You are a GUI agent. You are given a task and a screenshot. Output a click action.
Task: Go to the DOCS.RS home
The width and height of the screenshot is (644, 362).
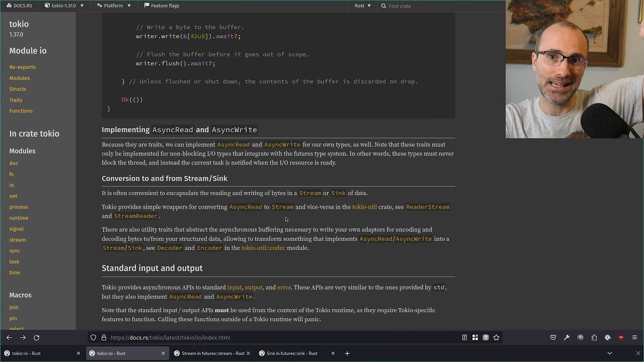(x=19, y=6)
